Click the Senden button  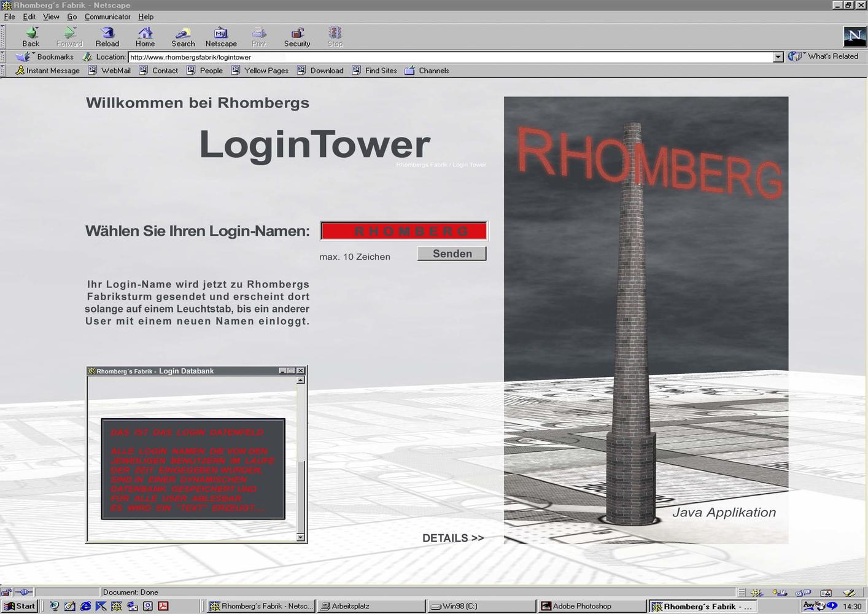click(452, 254)
